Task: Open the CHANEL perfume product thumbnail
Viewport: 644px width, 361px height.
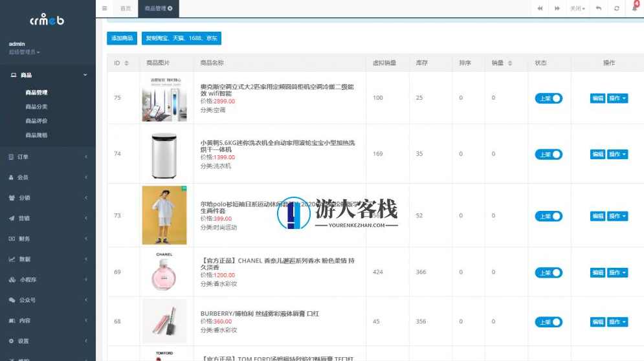Action: pyautogui.click(x=164, y=272)
